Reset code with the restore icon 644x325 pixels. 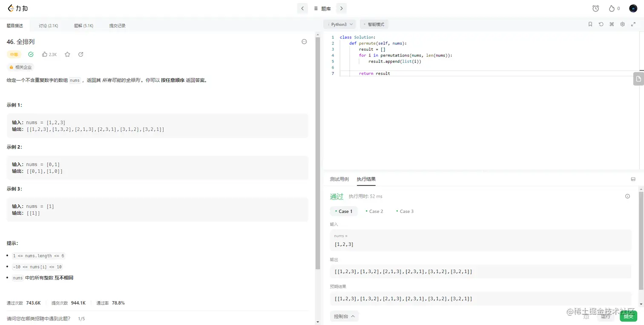(x=601, y=24)
